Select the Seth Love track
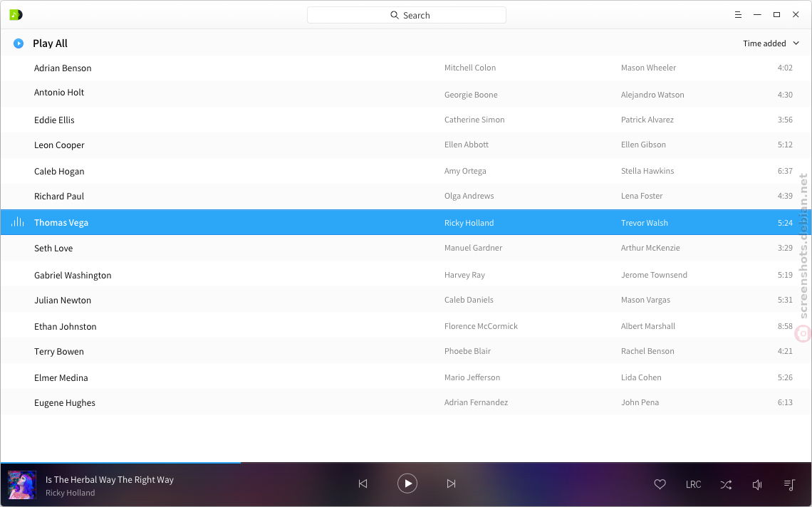This screenshot has width=812, height=507. [406, 248]
